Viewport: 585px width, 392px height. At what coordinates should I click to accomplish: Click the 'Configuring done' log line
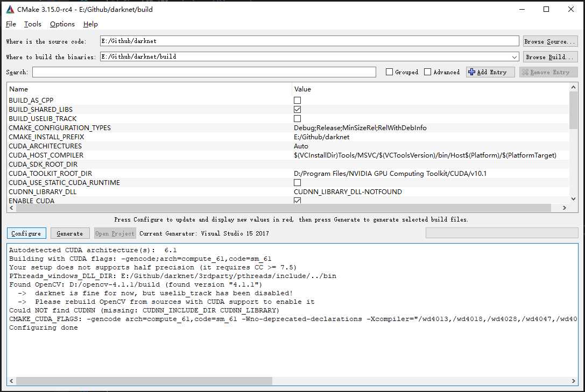[x=44, y=327]
